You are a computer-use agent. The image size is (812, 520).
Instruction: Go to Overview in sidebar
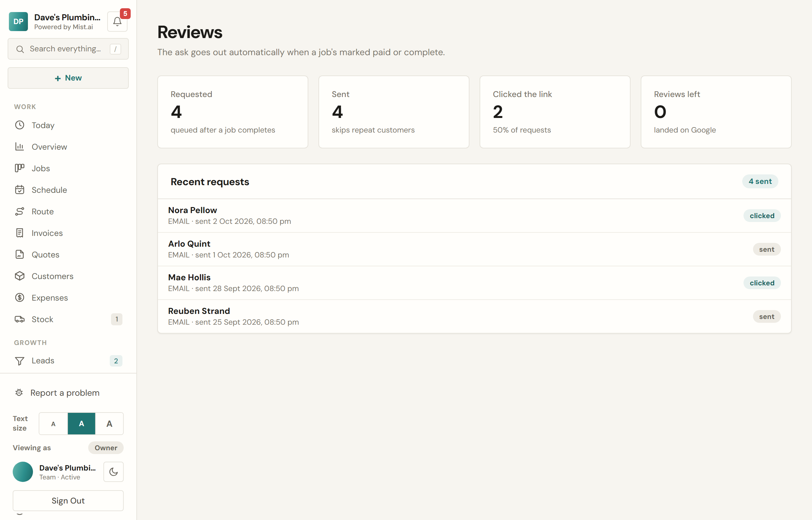pyautogui.click(x=68, y=146)
